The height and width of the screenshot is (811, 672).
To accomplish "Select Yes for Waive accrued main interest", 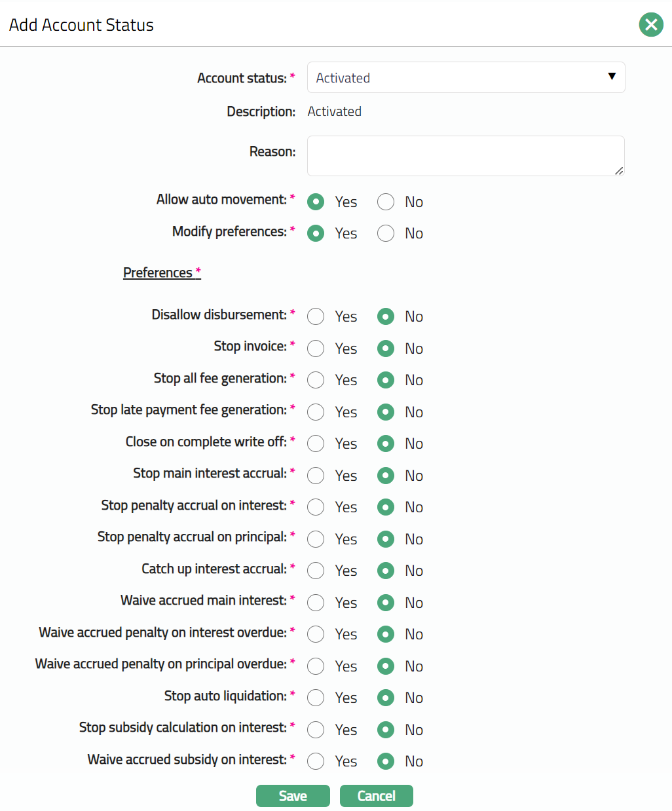I will (316, 603).
